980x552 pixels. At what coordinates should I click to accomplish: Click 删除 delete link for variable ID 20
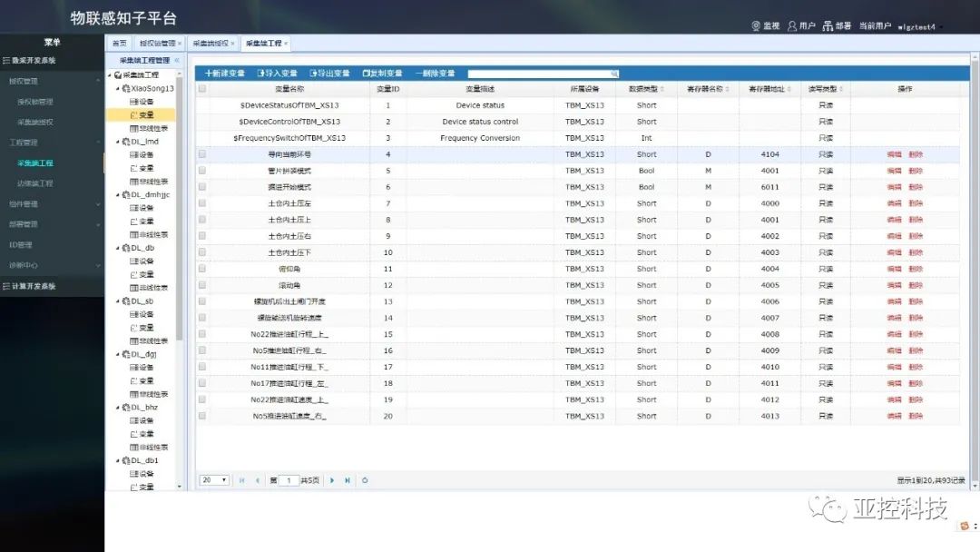(x=916, y=416)
